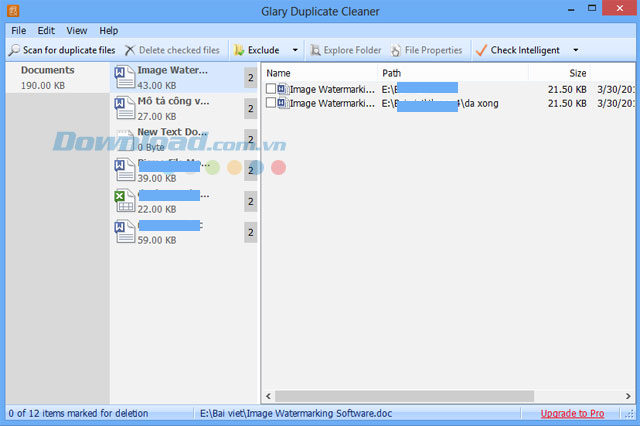Click the resize grip in the status bar corner
This screenshot has height=426, width=640.
pos(630,414)
